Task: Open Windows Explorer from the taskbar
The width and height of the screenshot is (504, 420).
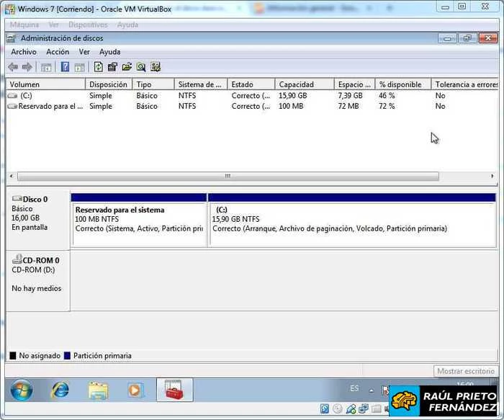Action: pos(99,390)
